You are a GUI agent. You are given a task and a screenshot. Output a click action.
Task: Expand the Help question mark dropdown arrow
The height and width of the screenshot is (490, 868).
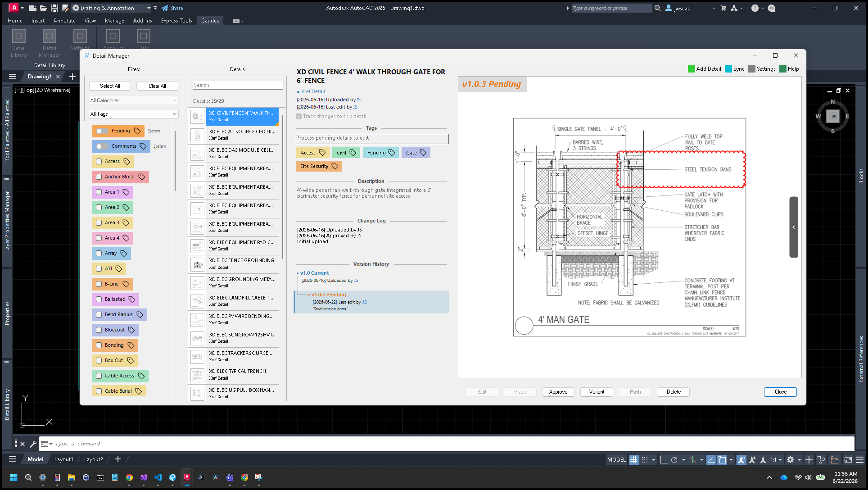(x=763, y=8)
